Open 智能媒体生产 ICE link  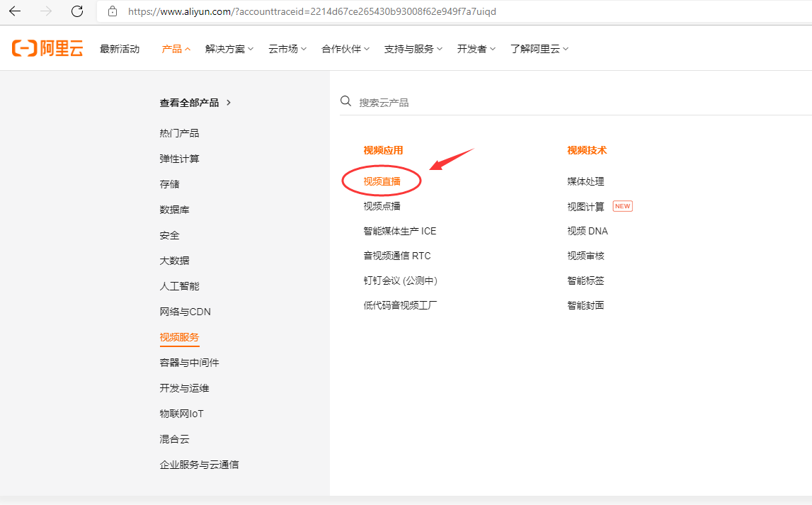400,231
